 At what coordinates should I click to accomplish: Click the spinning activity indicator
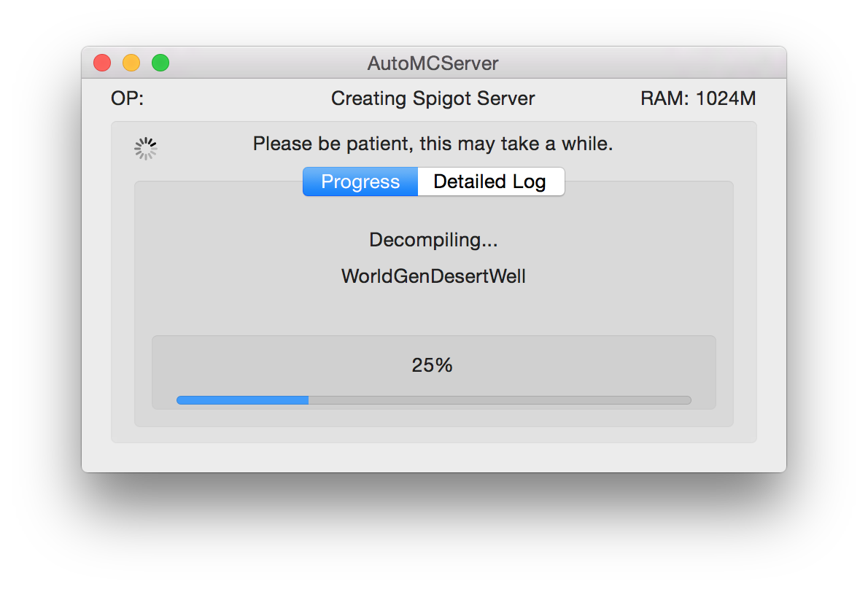[x=146, y=148]
